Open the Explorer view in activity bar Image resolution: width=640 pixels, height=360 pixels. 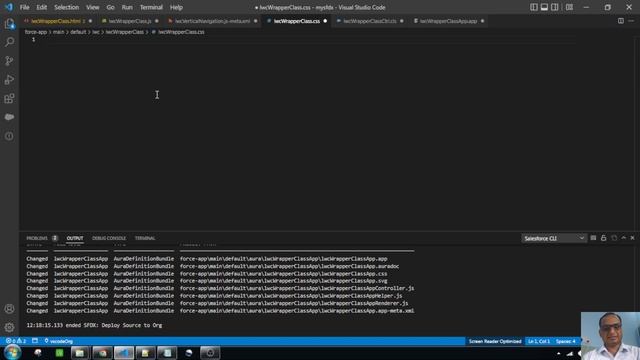pos(9,24)
